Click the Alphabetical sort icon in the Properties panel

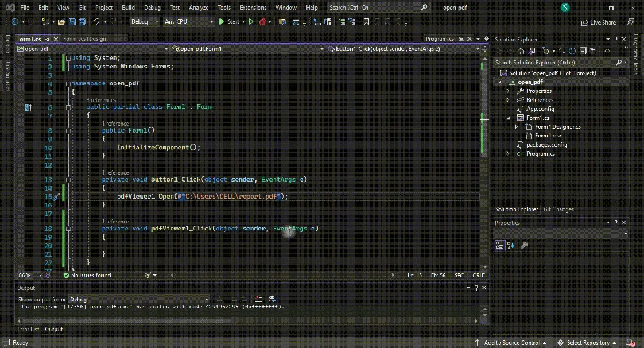coord(511,245)
